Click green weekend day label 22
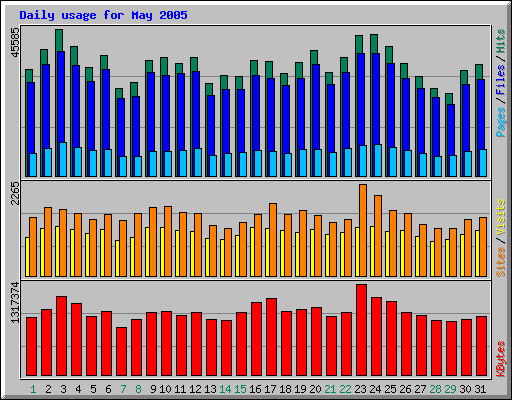Image resolution: width=512 pixels, height=400 pixels. [x=345, y=389]
